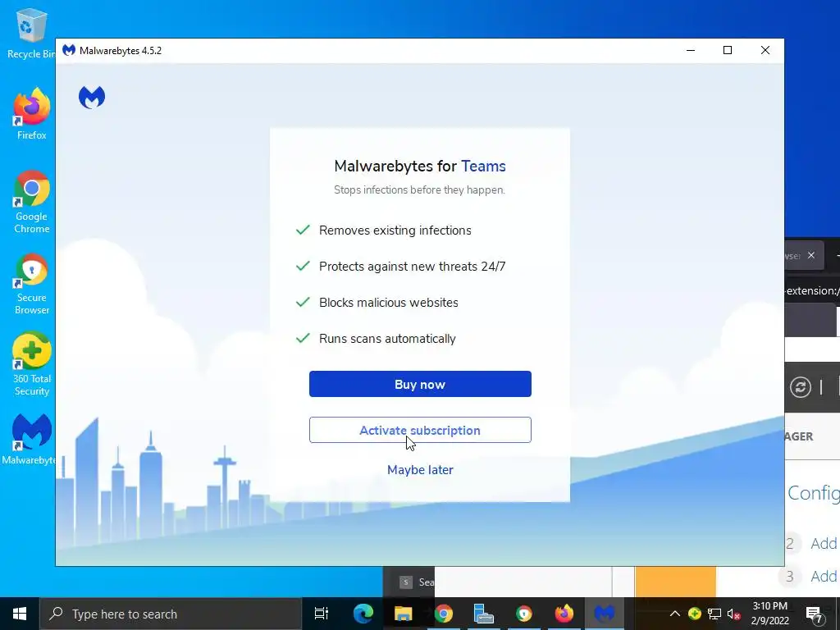840x630 pixels.
Task: Minimize the Malwarebytes window
Action: pos(691,50)
